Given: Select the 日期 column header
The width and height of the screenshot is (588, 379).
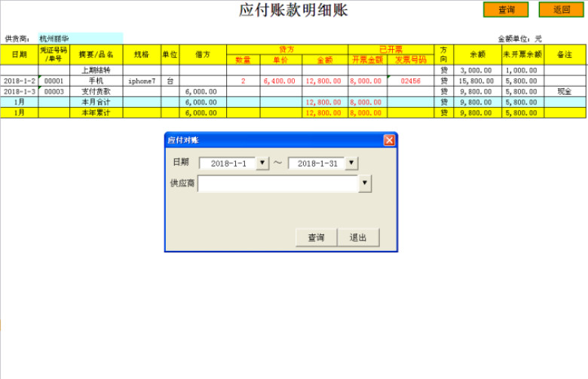Looking at the screenshot, I should 19,55.
